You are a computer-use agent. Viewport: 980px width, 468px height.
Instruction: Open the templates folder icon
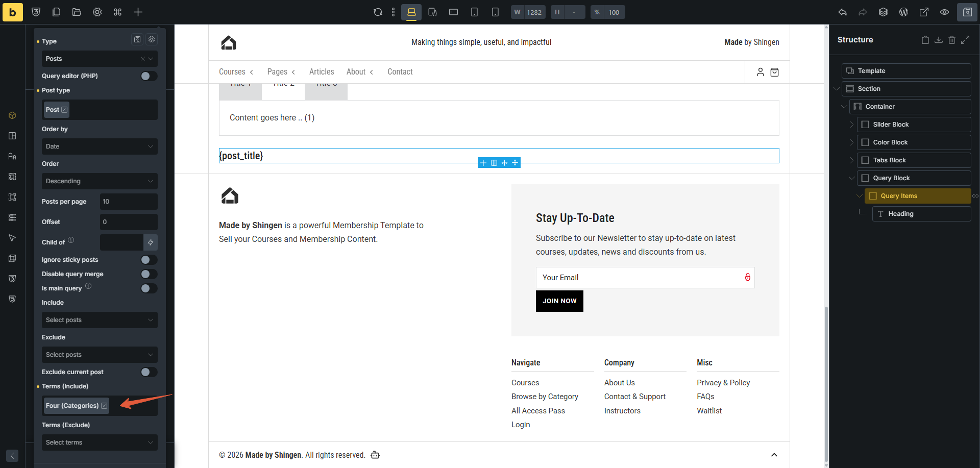(x=77, y=12)
